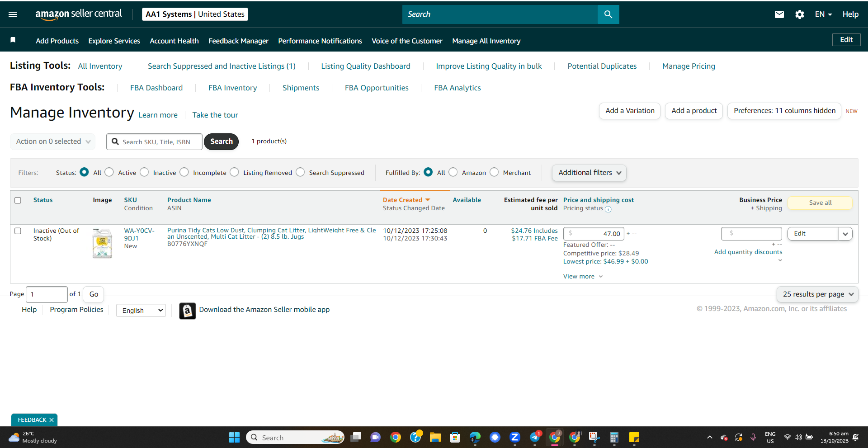Open the hamburger navigation menu
This screenshot has height=448, width=868.
13,14
